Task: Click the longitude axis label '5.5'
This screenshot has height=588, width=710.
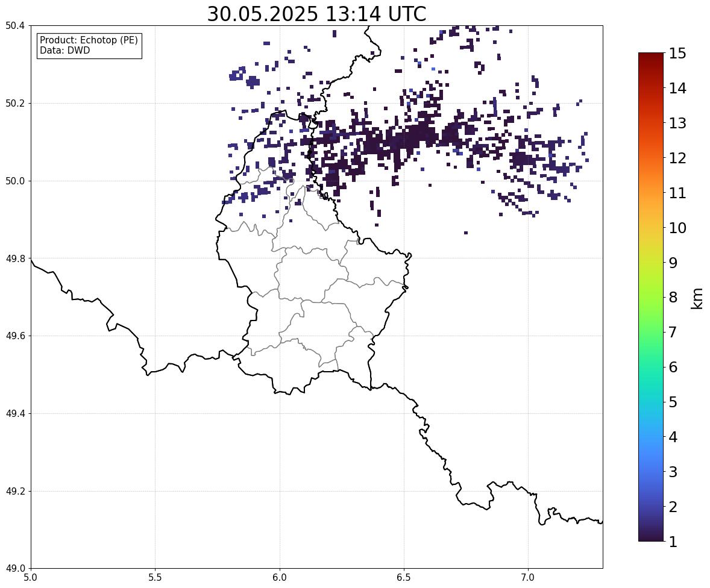Action: pos(156,578)
